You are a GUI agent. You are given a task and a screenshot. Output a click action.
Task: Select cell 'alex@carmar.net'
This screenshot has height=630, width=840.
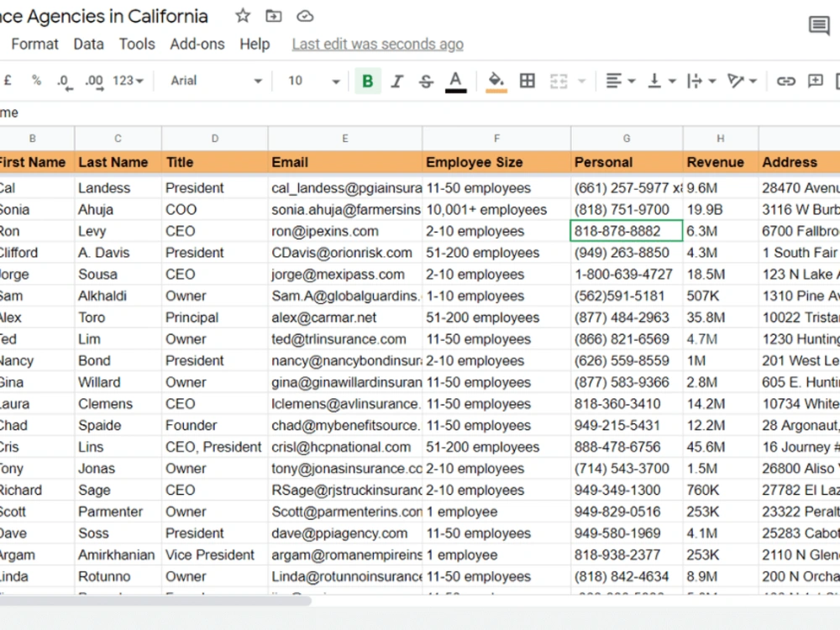(x=345, y=318)
